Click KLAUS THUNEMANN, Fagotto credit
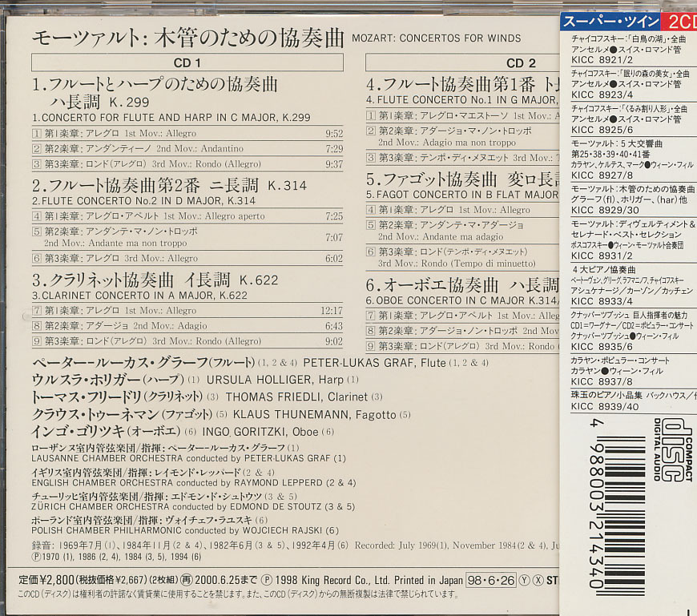The height and width of the screenshot is (616, 697). point(322,415)
